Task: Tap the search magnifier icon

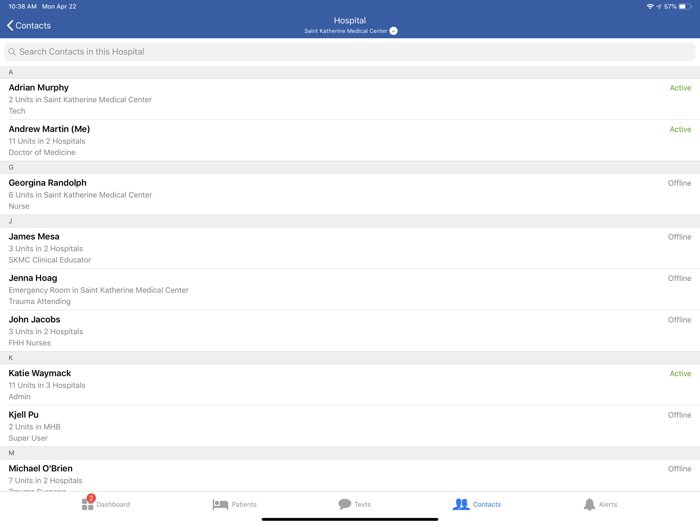Action: pyautogui.click(x=12, y=52)
